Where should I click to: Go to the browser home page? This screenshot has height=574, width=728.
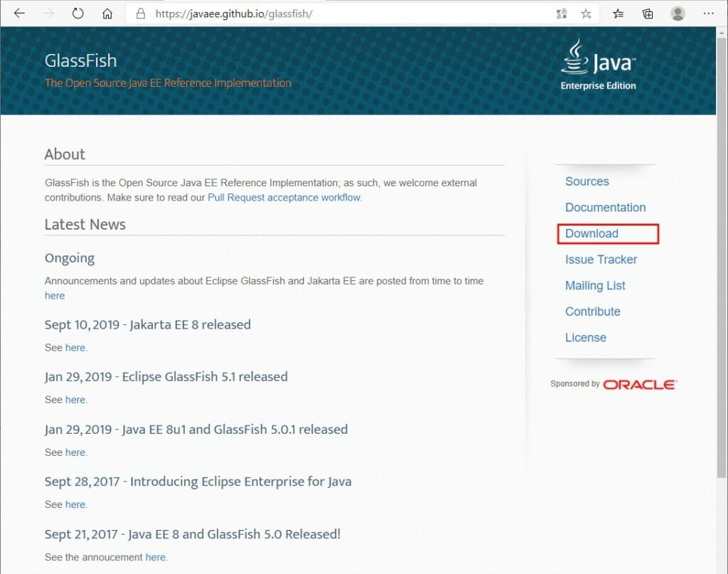[108, 13]
